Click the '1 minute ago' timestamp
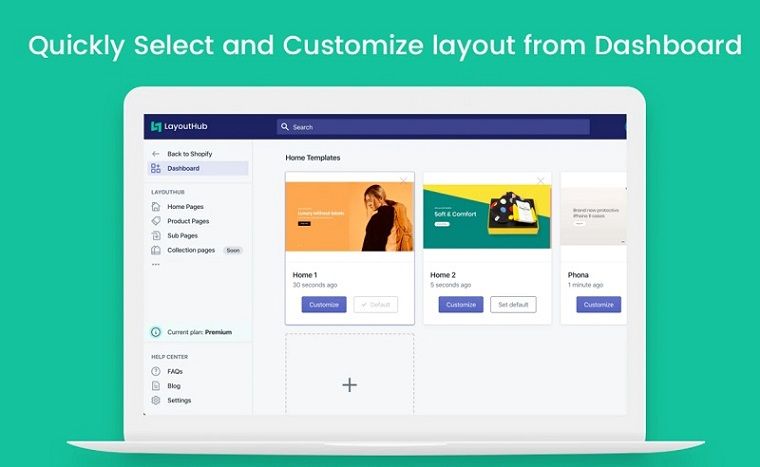 (586, 285)
